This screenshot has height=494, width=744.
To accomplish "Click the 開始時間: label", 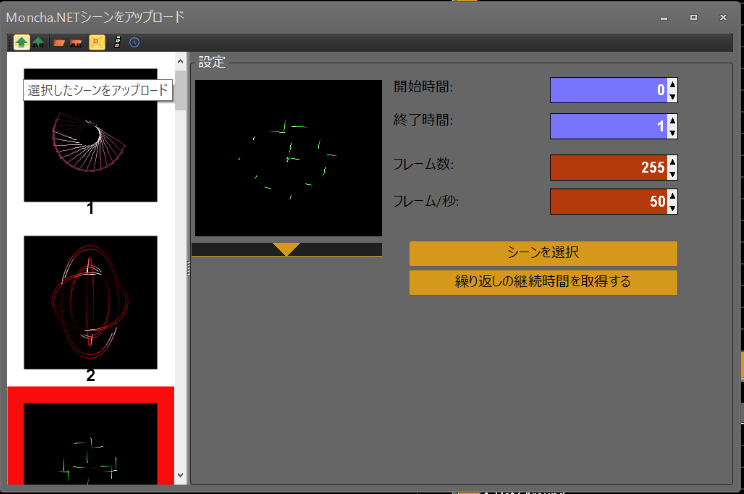I will (x=423, y=87).
